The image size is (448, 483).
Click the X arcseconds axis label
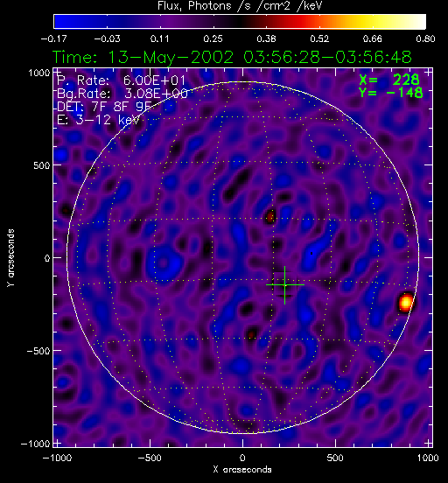click(x=242, y=470)
